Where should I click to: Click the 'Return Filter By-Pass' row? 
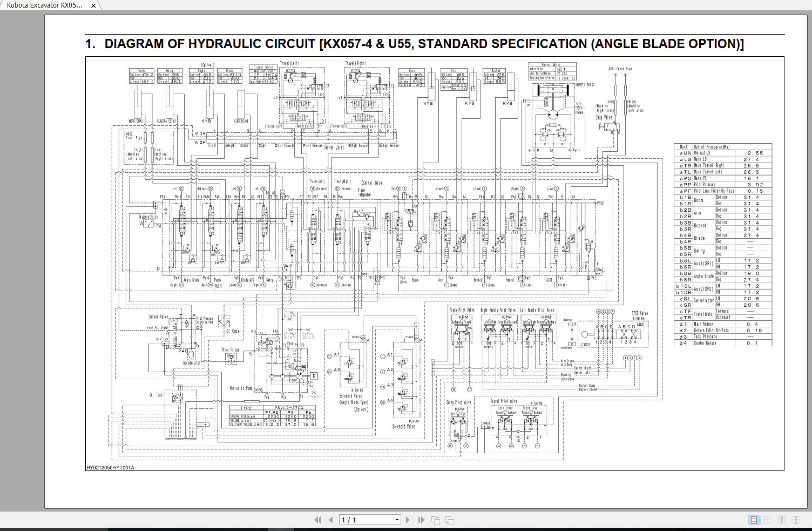[x=723, y=331]
